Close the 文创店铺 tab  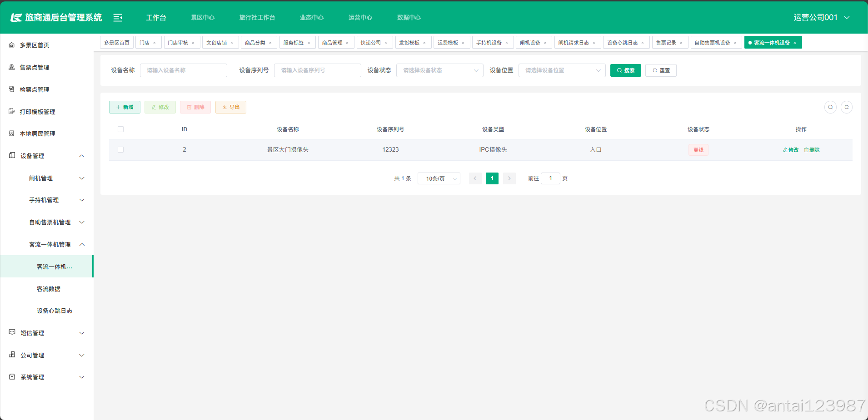(x=232, y=43)
